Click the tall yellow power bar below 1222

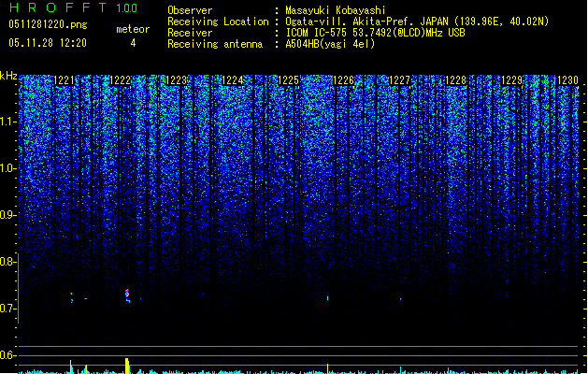127,366
